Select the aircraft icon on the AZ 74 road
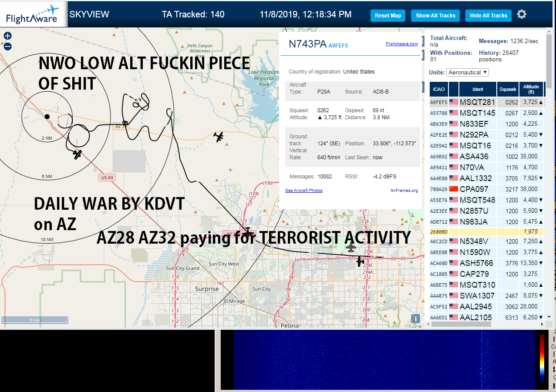Screen dimensions: 556x392 pos(219,137)
